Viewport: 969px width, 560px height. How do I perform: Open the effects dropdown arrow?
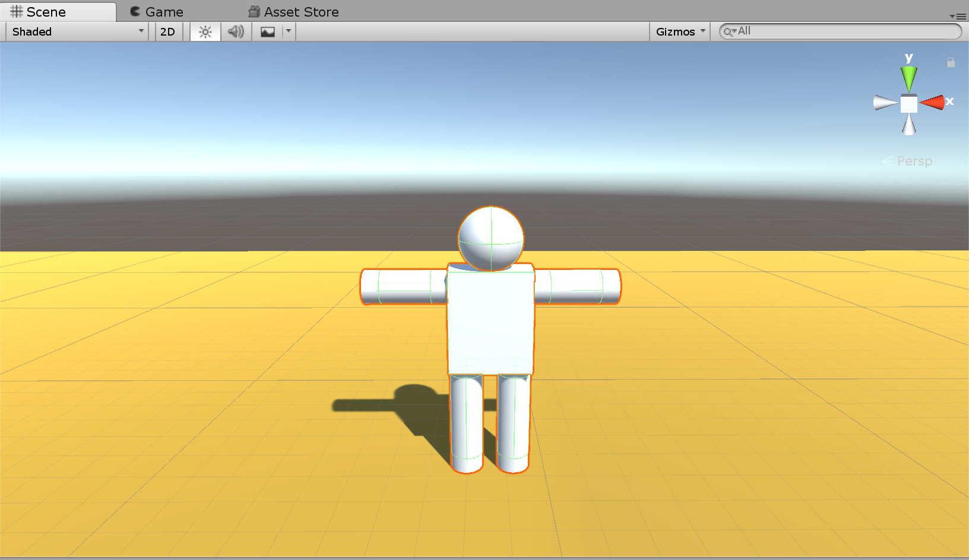pyautogui.click(x=289, y=31)
